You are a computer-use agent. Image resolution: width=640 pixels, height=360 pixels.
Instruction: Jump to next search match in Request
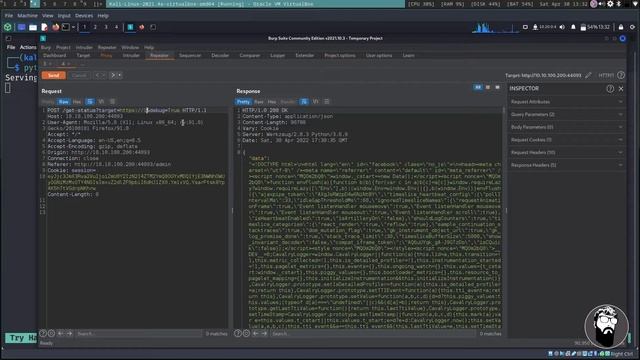pos(69,333)
